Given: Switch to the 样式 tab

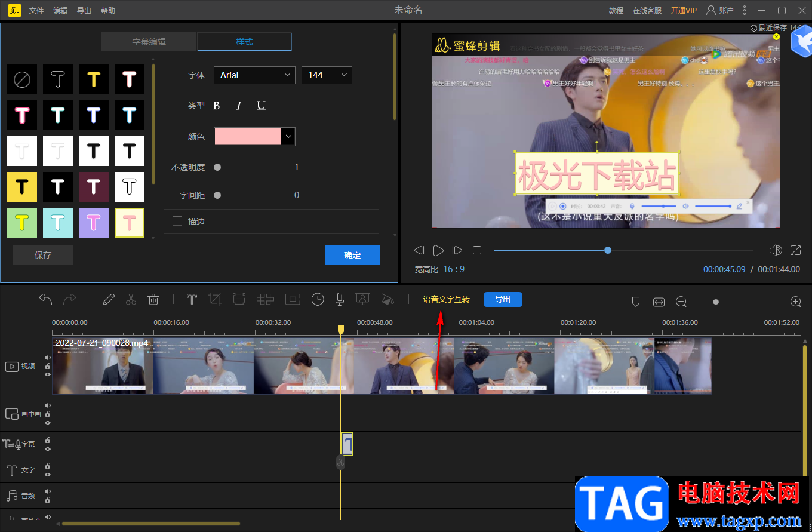Looking at the screenshot, I should pyautogui.click(x=245, y=42).
